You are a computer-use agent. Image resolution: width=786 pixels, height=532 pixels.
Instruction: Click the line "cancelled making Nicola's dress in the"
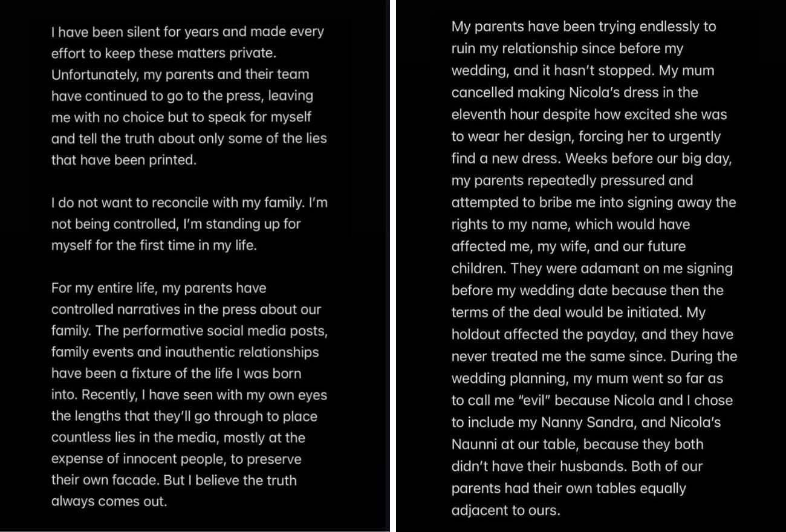pyautogui.click(x=574, y=92)
